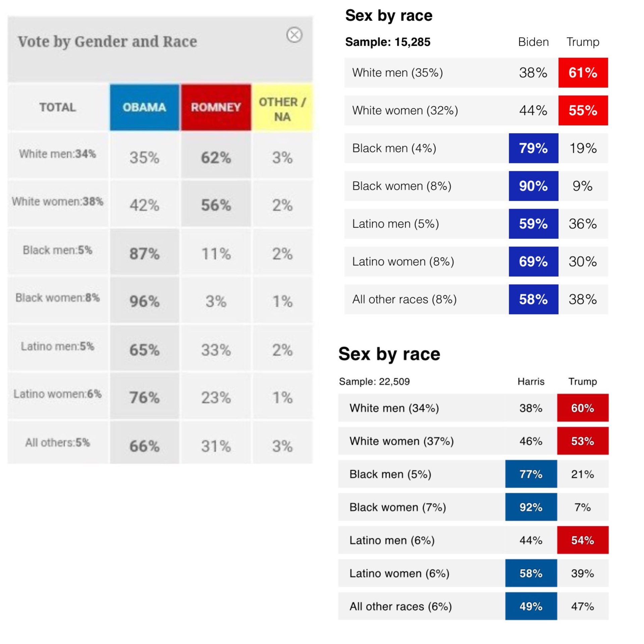644x644 pixels.
Task: Click the blue OBAMA column header
Action: 144,107
